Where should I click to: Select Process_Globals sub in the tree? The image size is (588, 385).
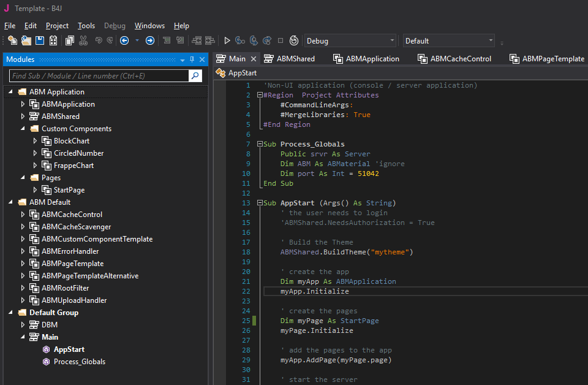coord(80,362)
